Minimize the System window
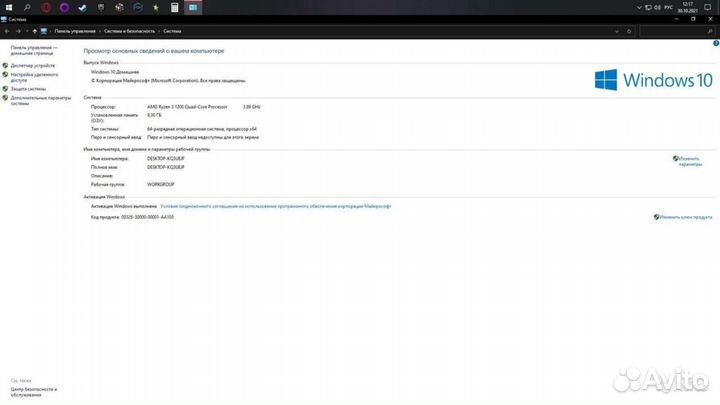Image resolution: width=720 pixels, height=405 pixels. (x=676, y=19)
